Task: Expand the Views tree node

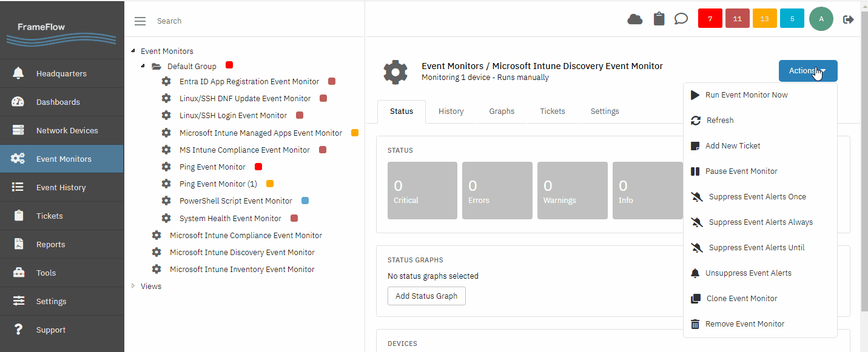Action: 133,286
